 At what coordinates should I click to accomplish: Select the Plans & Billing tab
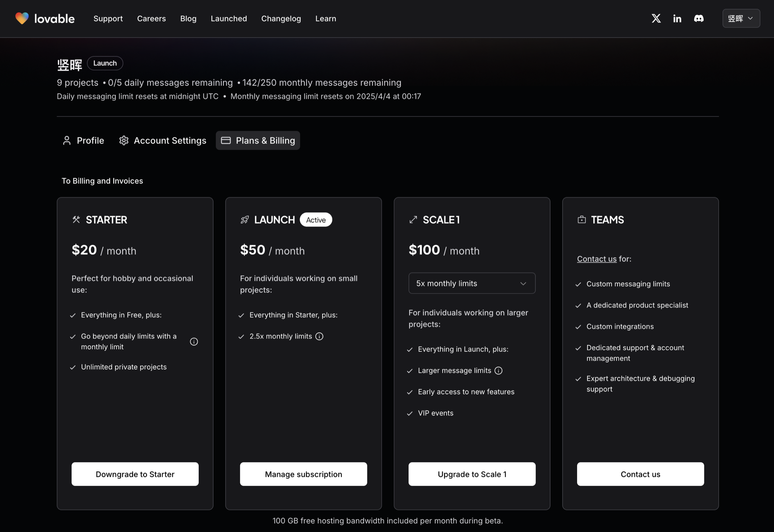tap(258, 141)
